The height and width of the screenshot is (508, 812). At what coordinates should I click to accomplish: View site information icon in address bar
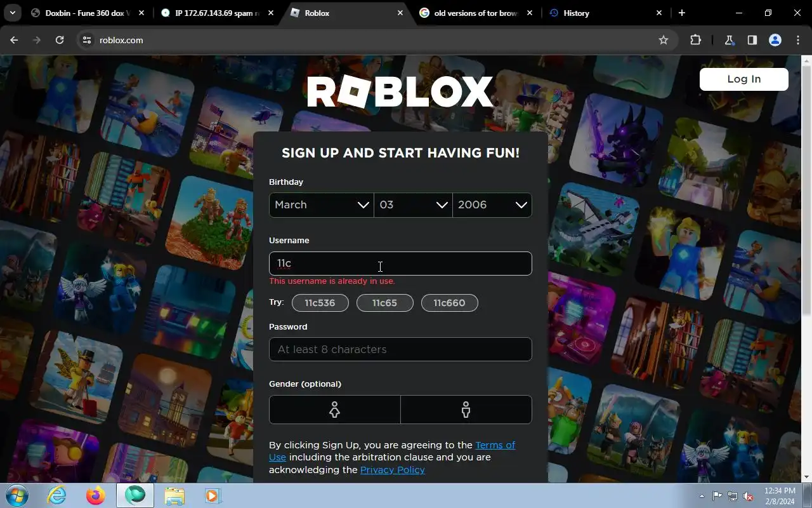point(87,40)
